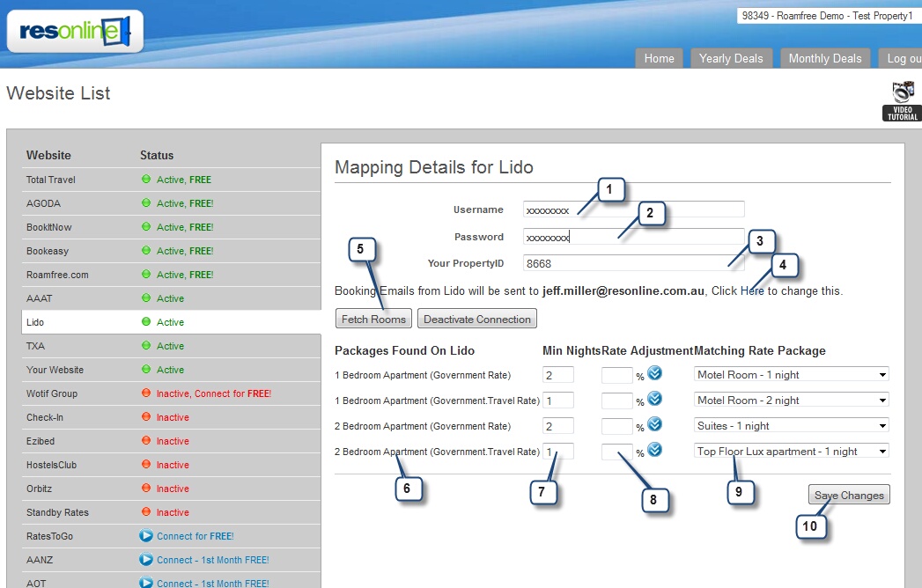This screenshot has width=922, height=588.
Task: Click green status dot for Your Website
Action: [x=146, y=370]
